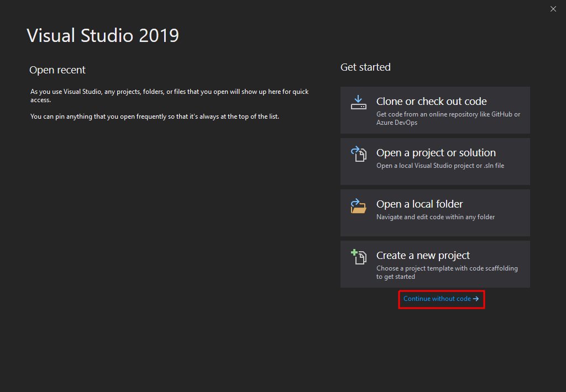Start with the Create a new project title
The width and height of the screenshot is (566, 392).
coord(423,256)
